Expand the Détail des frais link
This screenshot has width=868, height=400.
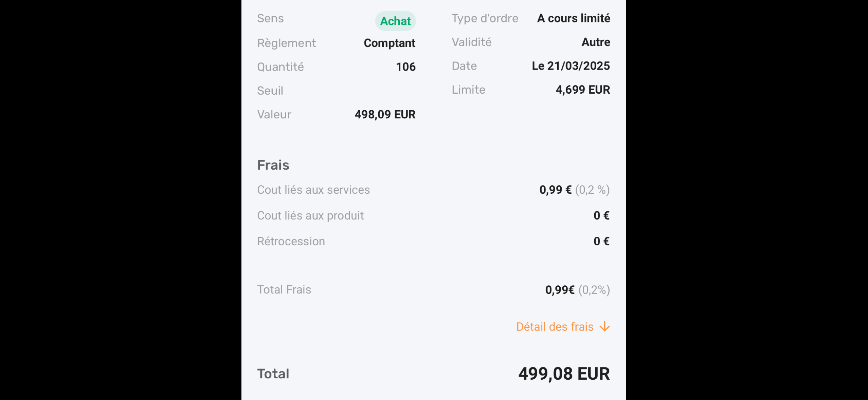(563, 327)
